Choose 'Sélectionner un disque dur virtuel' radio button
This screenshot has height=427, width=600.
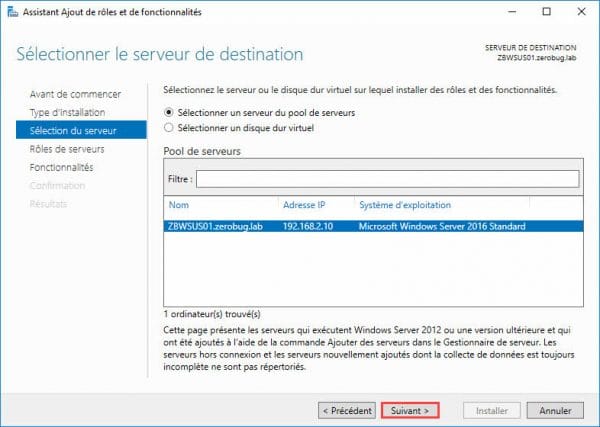click(x=168, y=128)
